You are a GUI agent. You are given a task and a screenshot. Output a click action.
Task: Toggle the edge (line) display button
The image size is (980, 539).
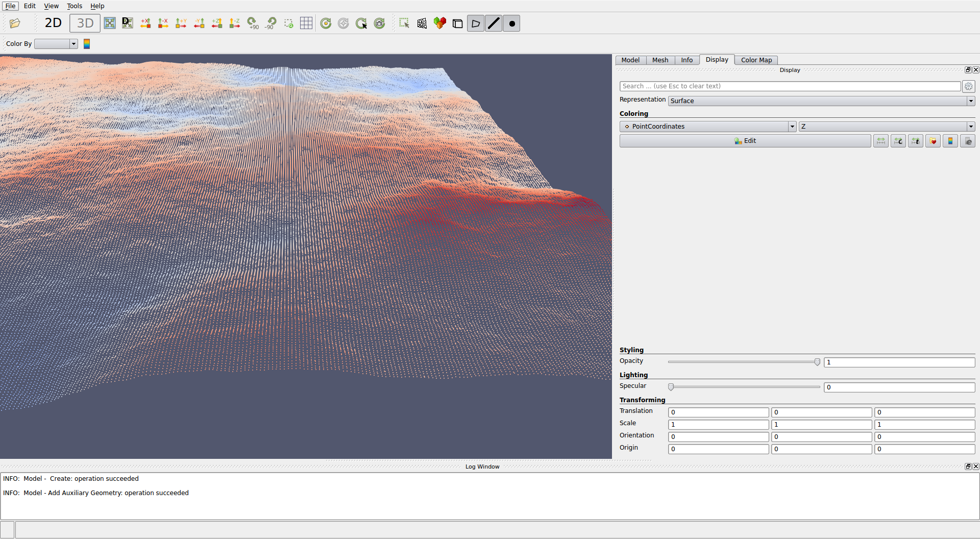point(494,23)
